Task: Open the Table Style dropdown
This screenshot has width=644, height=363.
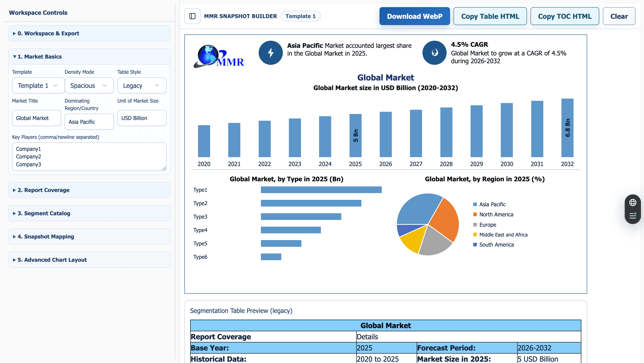Action: tap(142, 86)
